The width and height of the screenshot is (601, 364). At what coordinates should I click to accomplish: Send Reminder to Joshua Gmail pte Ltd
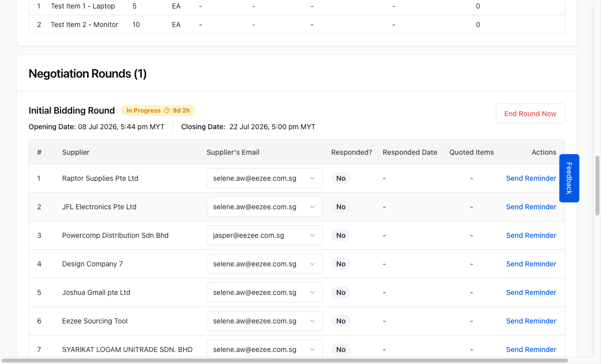pyautogui.click(x=531, y=292)
